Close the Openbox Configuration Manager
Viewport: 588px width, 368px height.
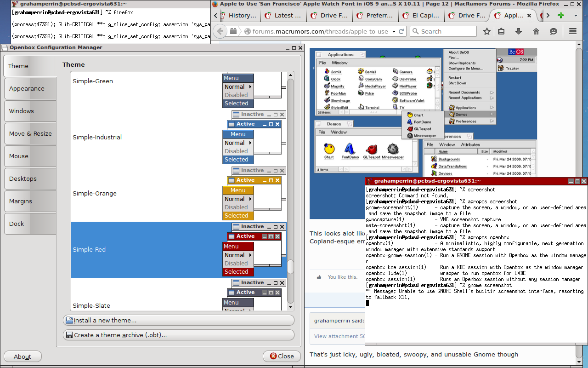click(282, 356)
